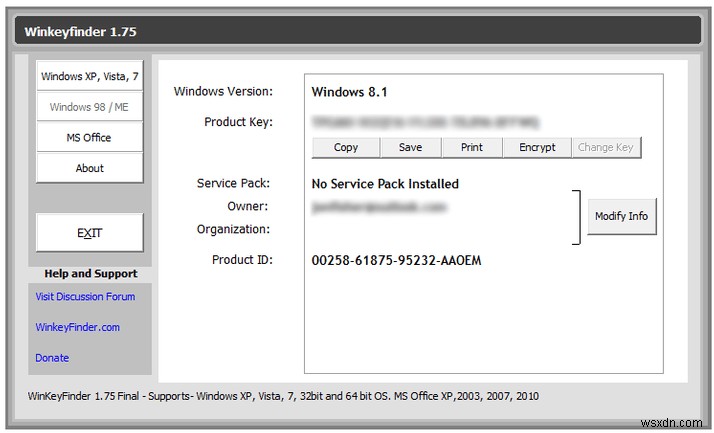This screenshot has width=714, height=433.
Task: Switch to the Windows 98 / ME tab
Action: click(x=89, y=107)
